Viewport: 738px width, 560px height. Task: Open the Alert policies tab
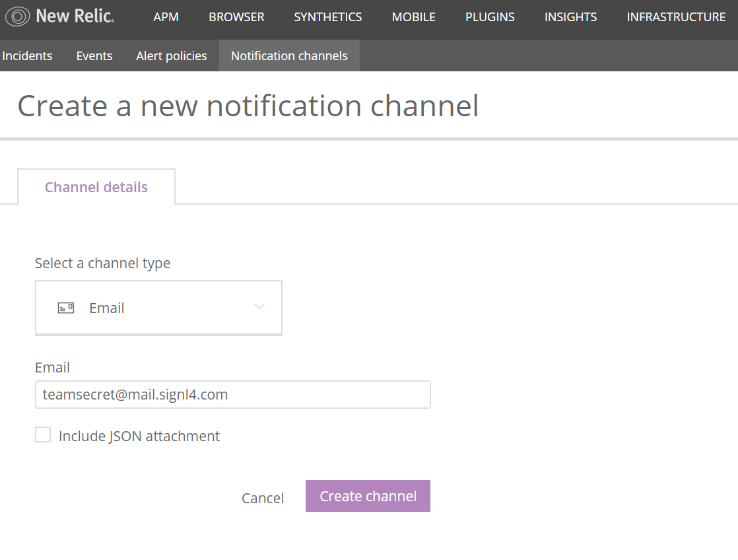pos(172,55)
